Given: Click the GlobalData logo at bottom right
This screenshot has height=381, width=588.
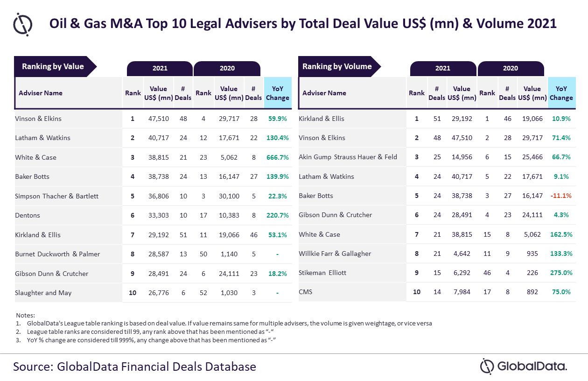Looking at the screenshot, I should 524,367.
